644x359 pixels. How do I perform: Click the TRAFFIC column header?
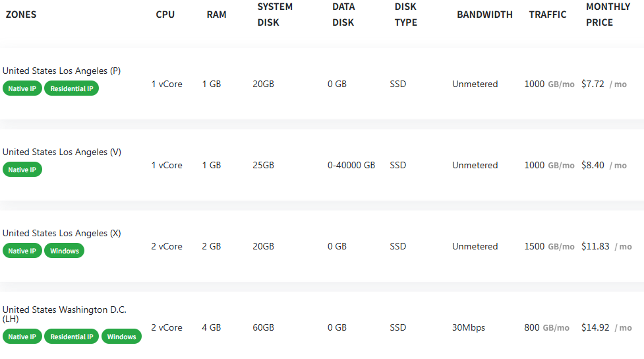(x=548, y=15)
